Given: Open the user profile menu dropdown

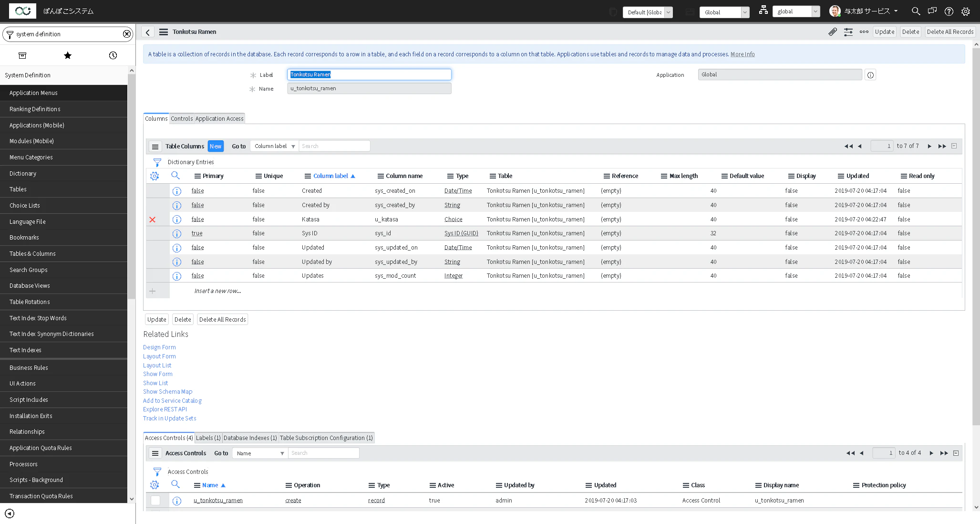Looking at the screenshot, I should coord(864,11).
